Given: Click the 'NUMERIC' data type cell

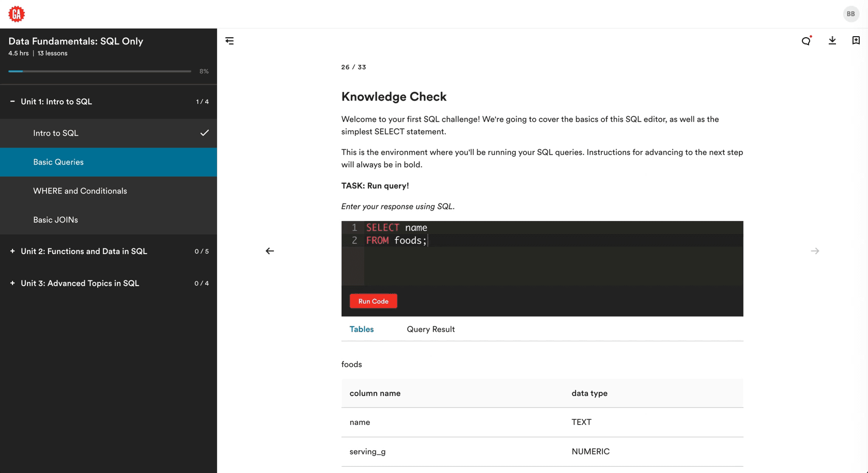Looking at the screenshot, I should (591, 452).
